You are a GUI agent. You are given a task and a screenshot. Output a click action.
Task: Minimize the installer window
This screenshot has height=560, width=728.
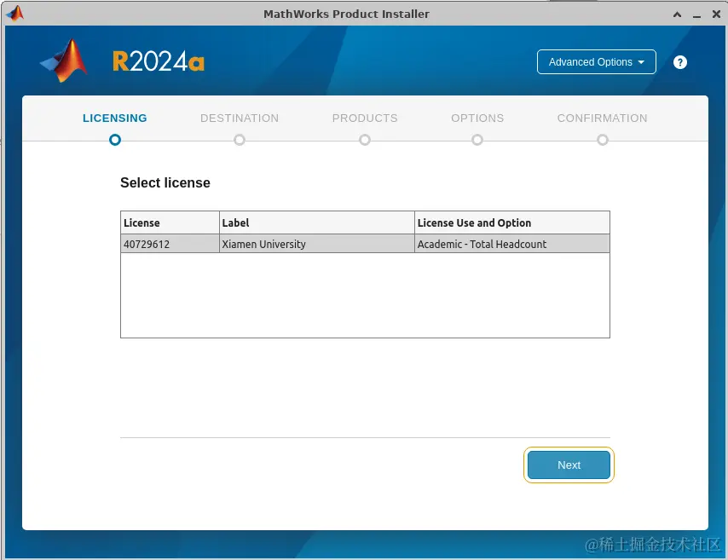pyautogui.click(x=696, y=15)
